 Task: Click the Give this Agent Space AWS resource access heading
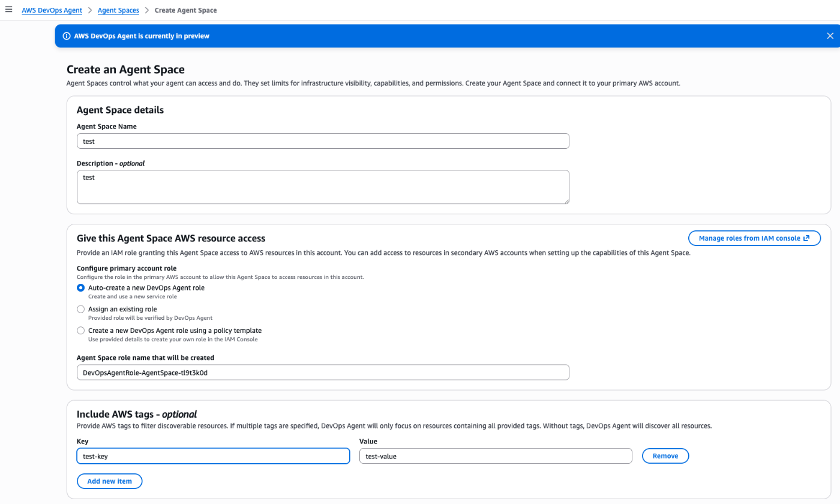coord(171,238)
